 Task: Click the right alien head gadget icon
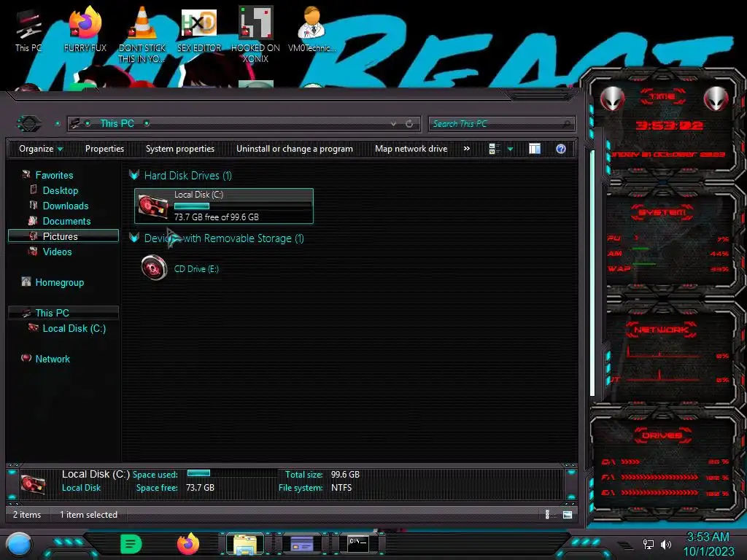716,99
